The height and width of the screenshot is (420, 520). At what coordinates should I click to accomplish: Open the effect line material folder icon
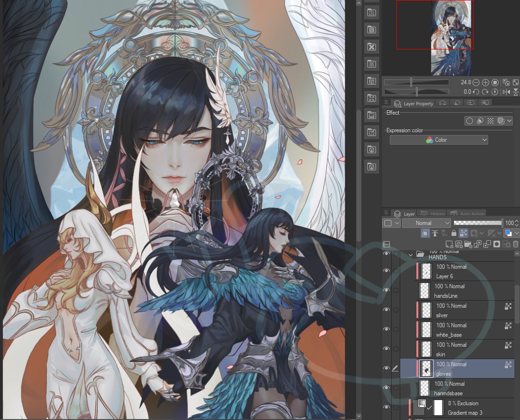pos(371,98)
